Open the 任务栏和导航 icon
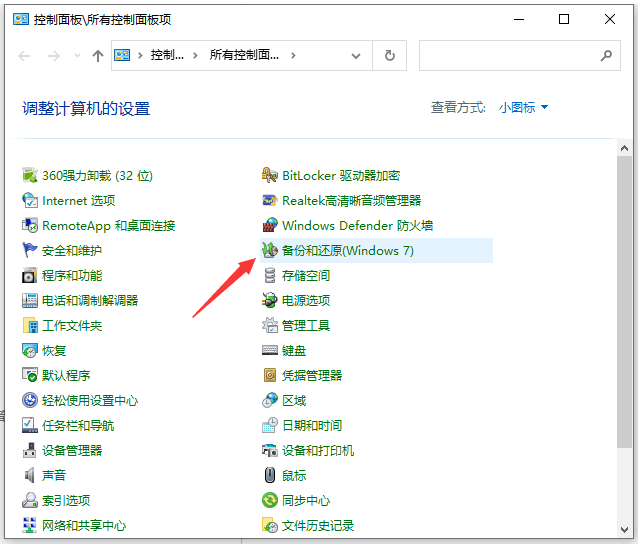The image size is (638, 544). 30,425
